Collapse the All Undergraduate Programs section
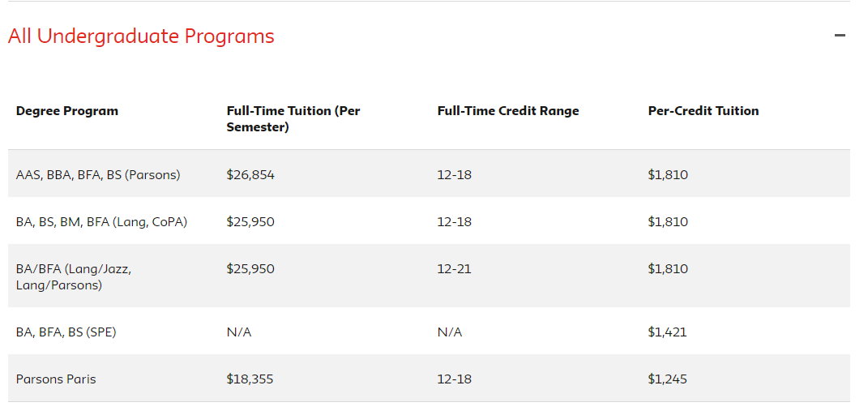This screenshot has width=868, height=411. tap(839, 36)
